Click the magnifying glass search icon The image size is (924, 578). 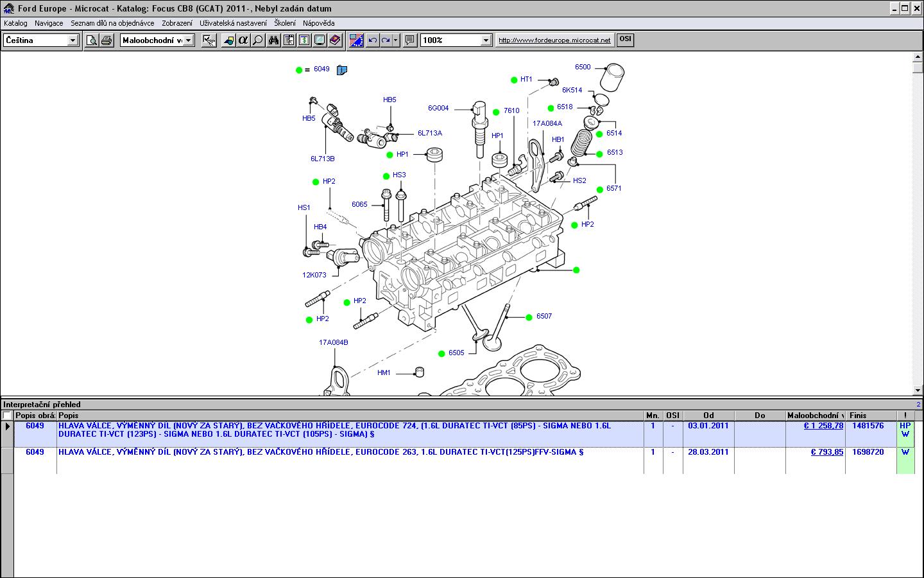point(257,40)
